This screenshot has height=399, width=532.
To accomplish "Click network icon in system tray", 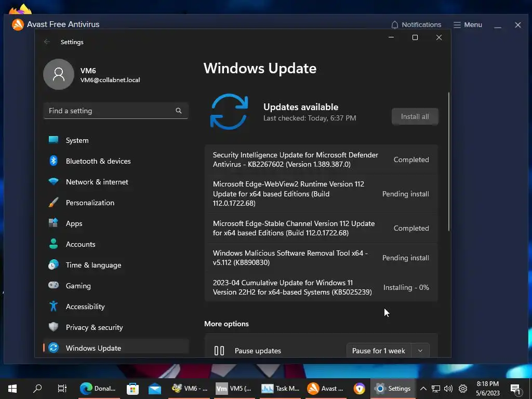I will [436, 389].
